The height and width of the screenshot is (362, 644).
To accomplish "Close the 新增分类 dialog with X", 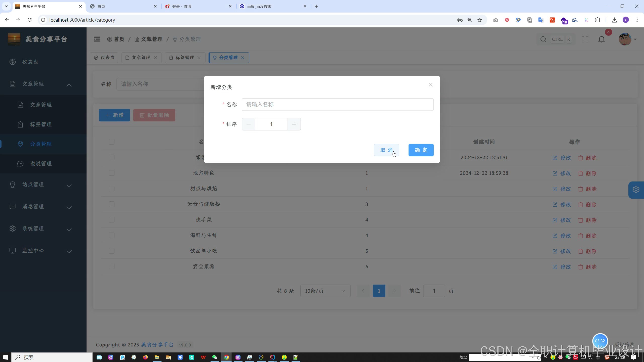I will 430,85.
